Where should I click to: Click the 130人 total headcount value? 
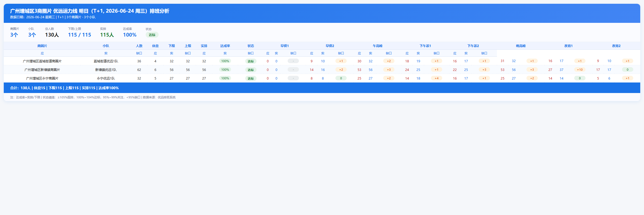point(52,35)
